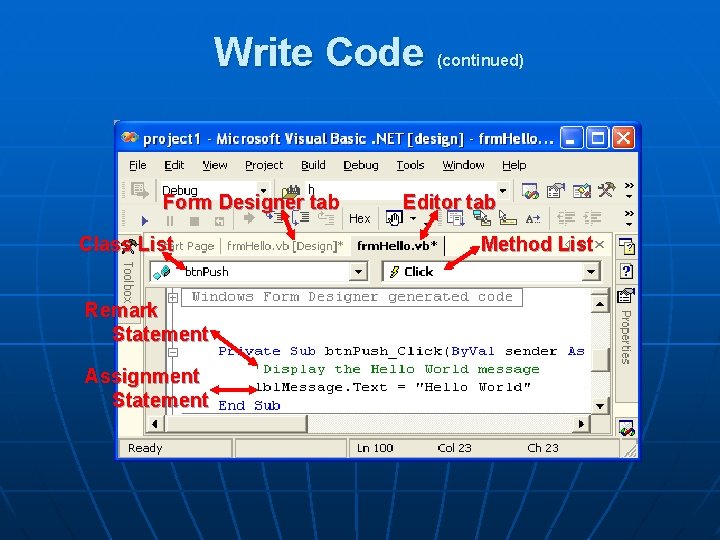This screenshot has width=720, height=540.
Task: Click the End Sub line
Action: (x=249, y=405)
